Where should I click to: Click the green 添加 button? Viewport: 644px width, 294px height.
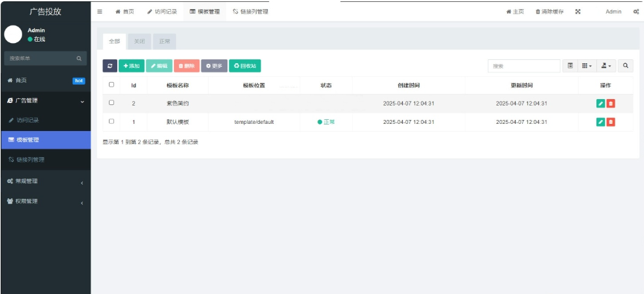point(132,66)
